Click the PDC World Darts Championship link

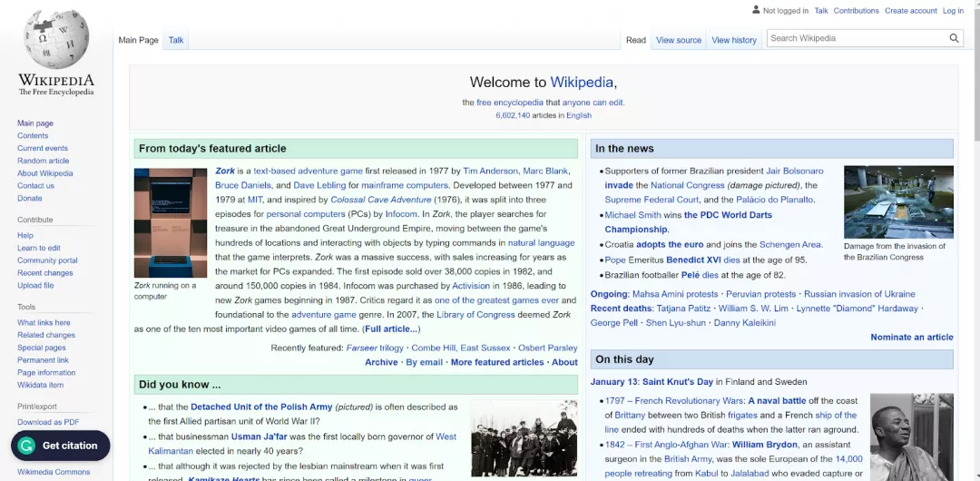tap(688, 222)
